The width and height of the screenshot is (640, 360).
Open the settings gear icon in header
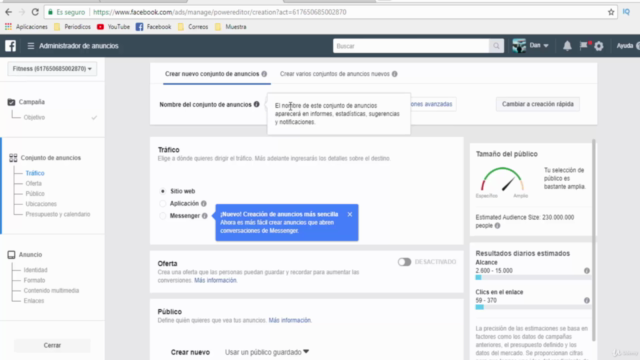[599, 46]
